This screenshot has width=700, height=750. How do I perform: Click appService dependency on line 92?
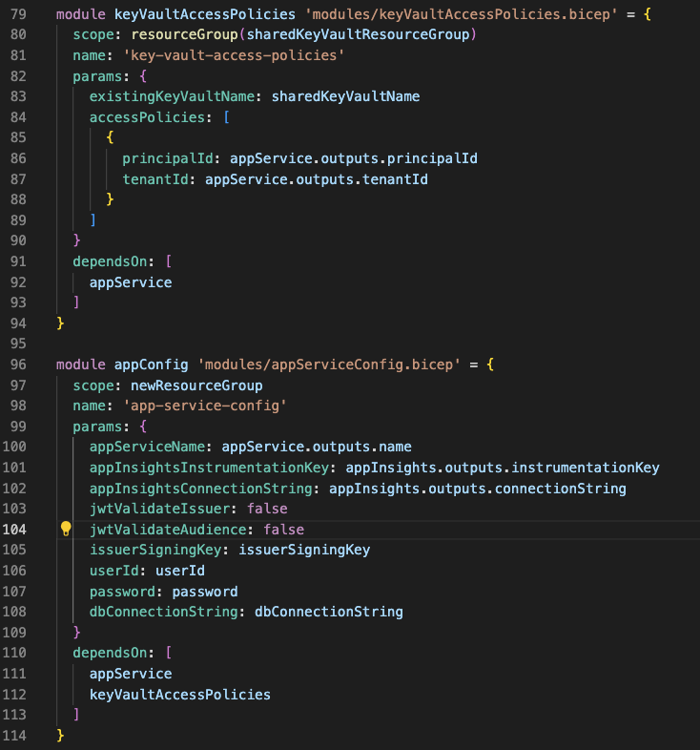click(x=131, y=282)
